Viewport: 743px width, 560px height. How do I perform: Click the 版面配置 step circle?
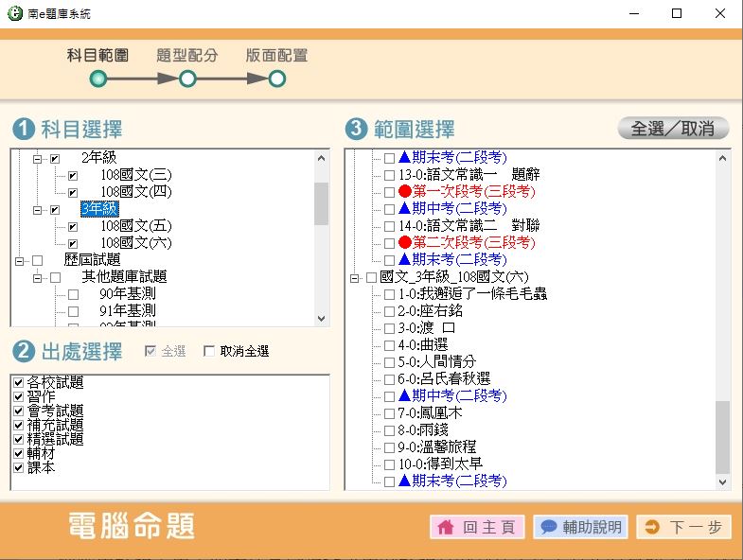click(x=276, y=79)
